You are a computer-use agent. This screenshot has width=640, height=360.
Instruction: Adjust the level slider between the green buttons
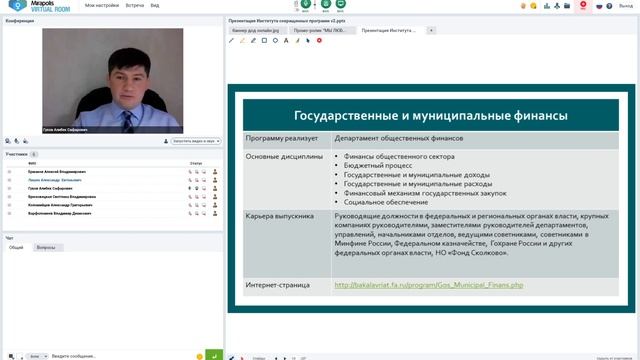pos(315,5)
